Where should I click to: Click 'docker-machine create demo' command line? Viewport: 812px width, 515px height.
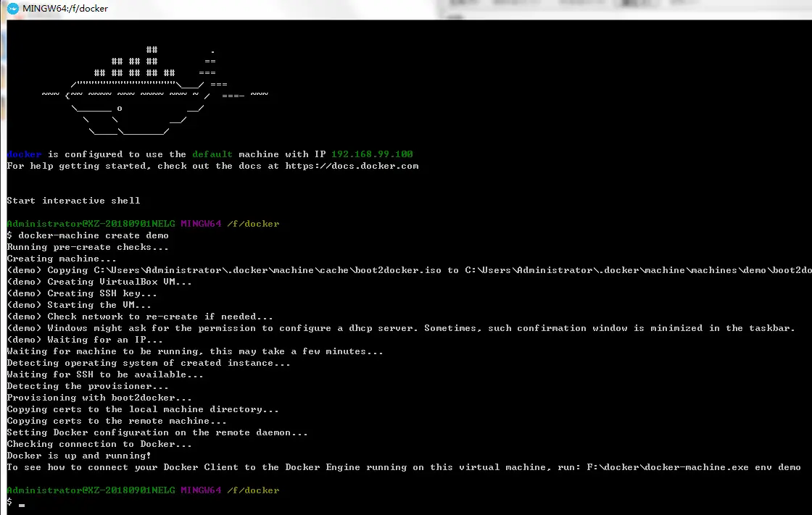click(94, 235)
